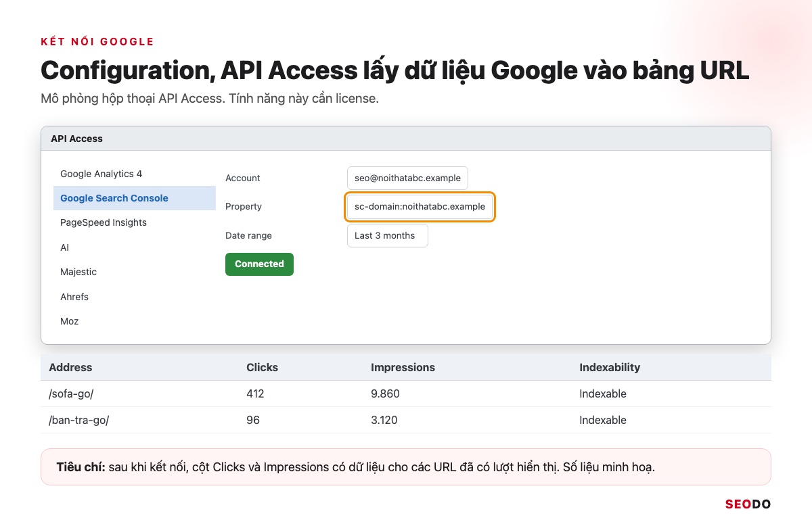812x526 pixels.
Task: Open PageSpeed Insights settings
Action: click(135, 222)
